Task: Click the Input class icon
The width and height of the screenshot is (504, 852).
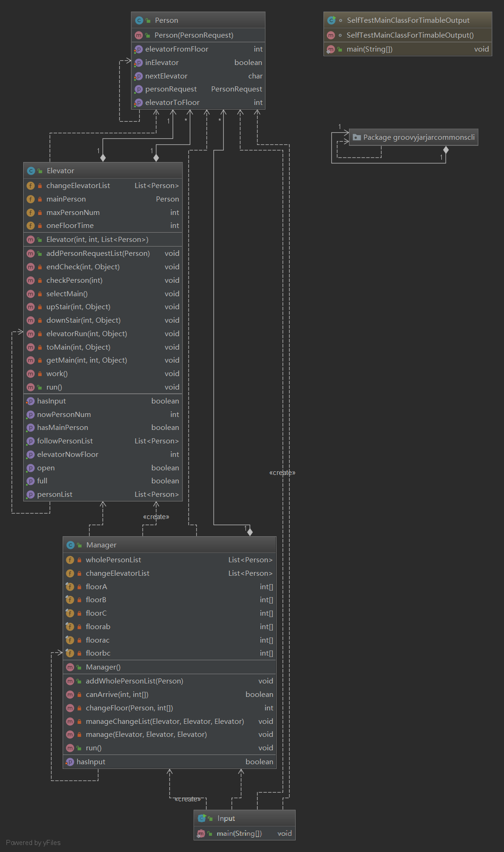Action: point(202,818)
